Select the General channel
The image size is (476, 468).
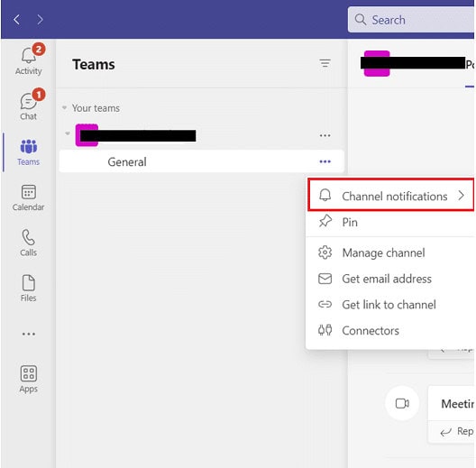point(202,161)
